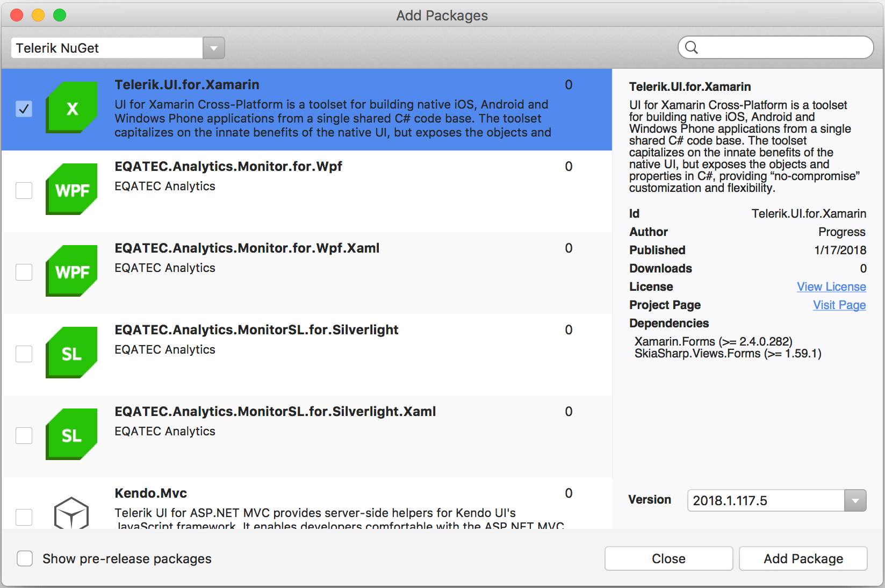Click the SkiaSharp.Views.Forms (>= 1.59.1) dependency

[728, 354]
